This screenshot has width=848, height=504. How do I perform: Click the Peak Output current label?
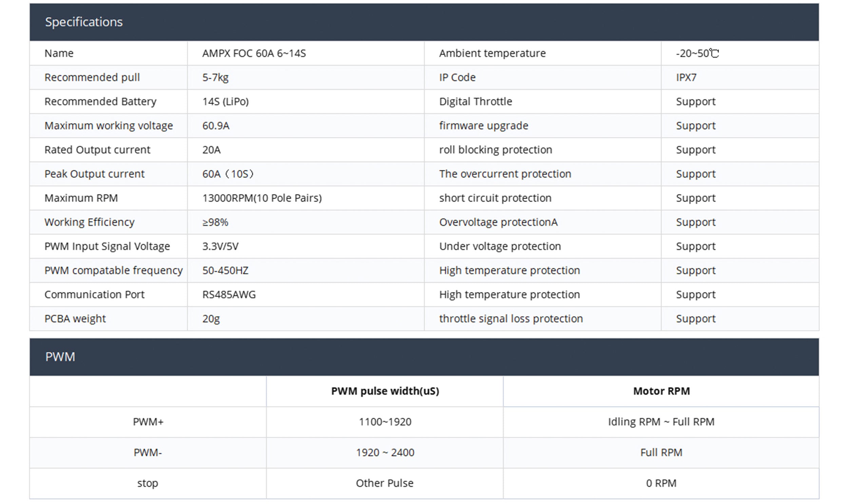click(x=94, y=174)
